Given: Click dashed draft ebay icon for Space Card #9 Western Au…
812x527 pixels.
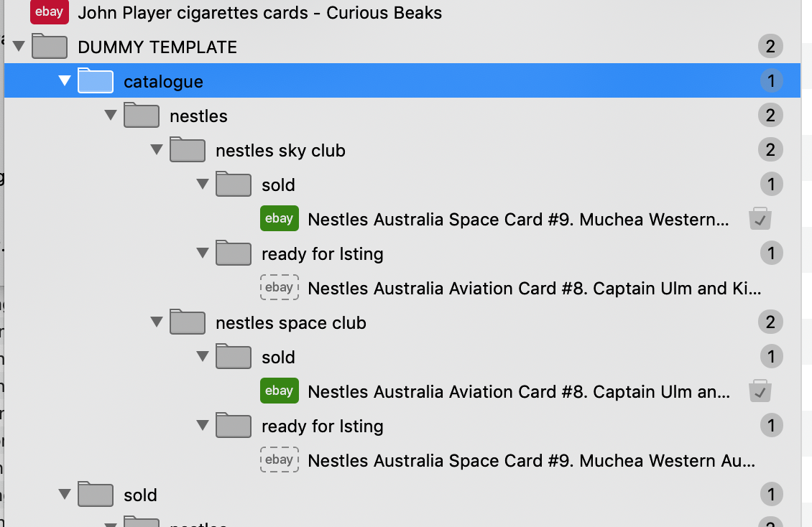Looking at the screenshot, I should click(x=280, y=460).
